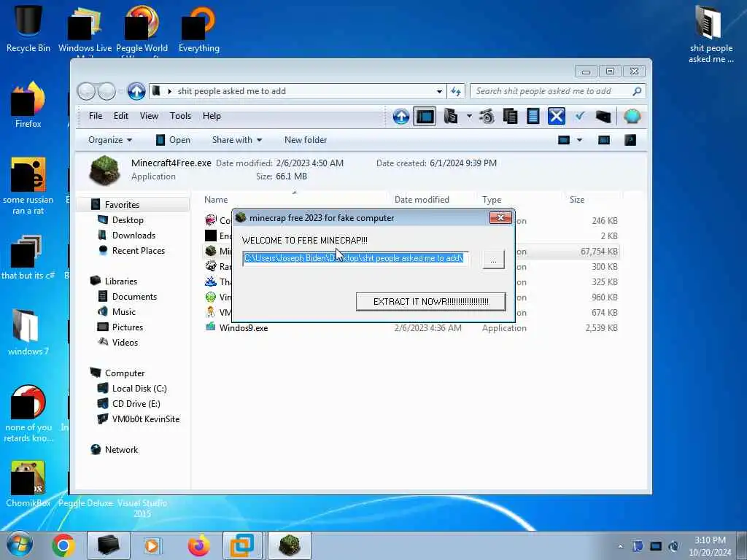
Task: Click the blue Up arrow beside the address bar
Action: coord(136,91)
